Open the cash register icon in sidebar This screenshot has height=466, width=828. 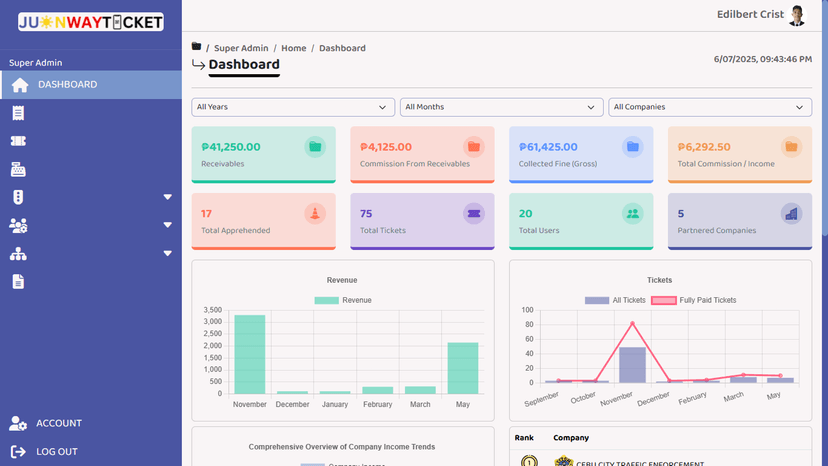point(18,169)
